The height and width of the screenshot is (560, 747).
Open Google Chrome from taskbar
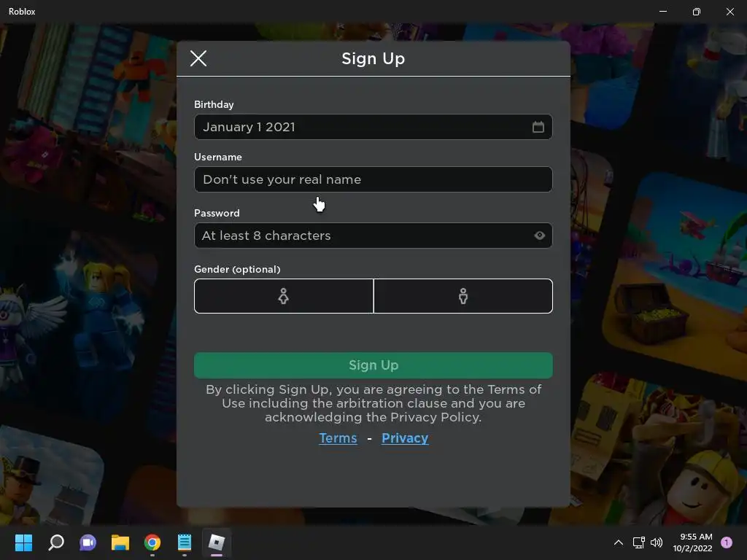[152, 542]
